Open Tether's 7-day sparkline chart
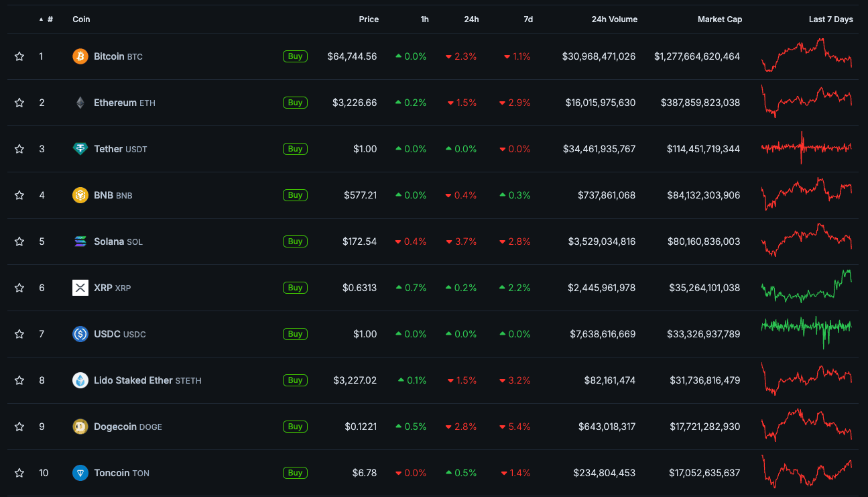868x497 pixels. 806,148
